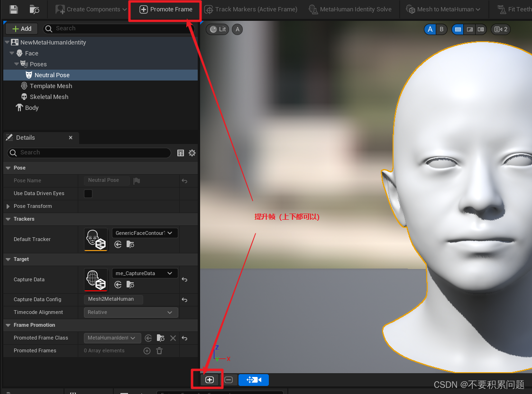Collapse the Pose section

pyautogui.click(x=8, y=168)
